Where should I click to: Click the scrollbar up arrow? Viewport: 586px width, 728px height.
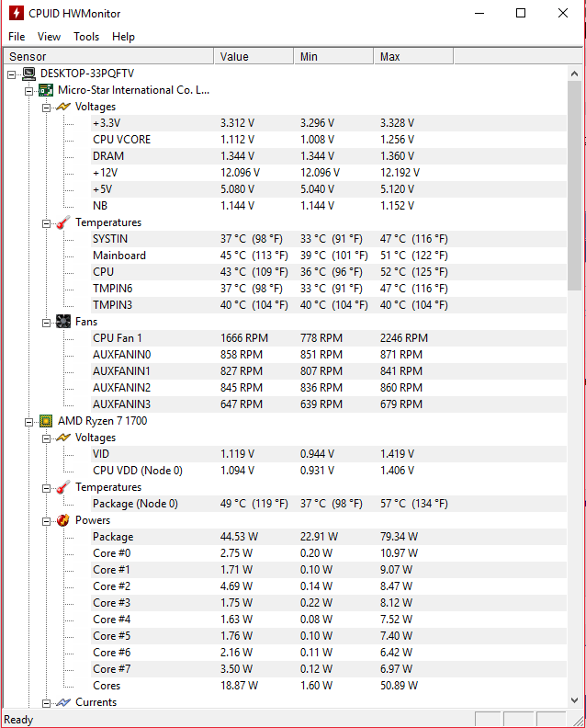tap(574, 74)
